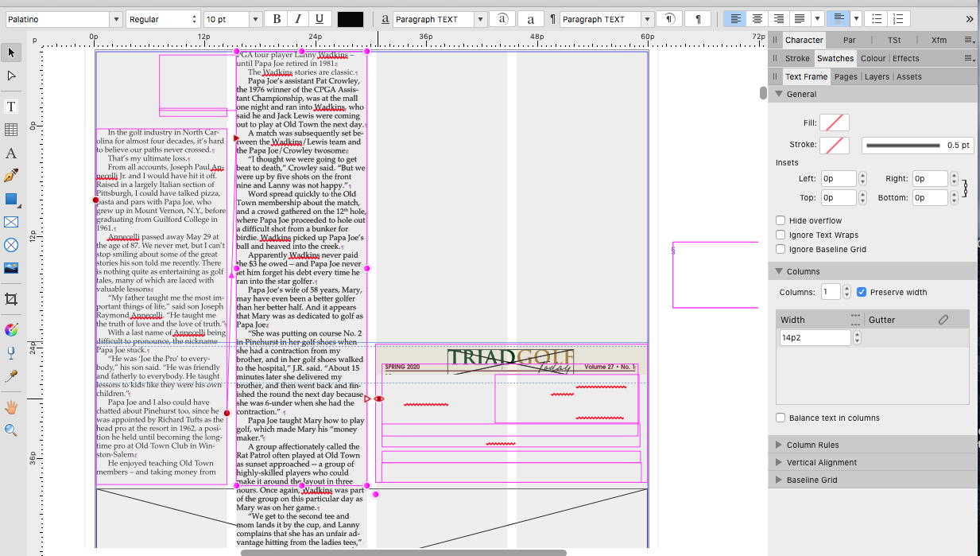This screenshot has width=980, height=556.
Task: Link text inset values chain icon
Action: [x=966, y=188]
